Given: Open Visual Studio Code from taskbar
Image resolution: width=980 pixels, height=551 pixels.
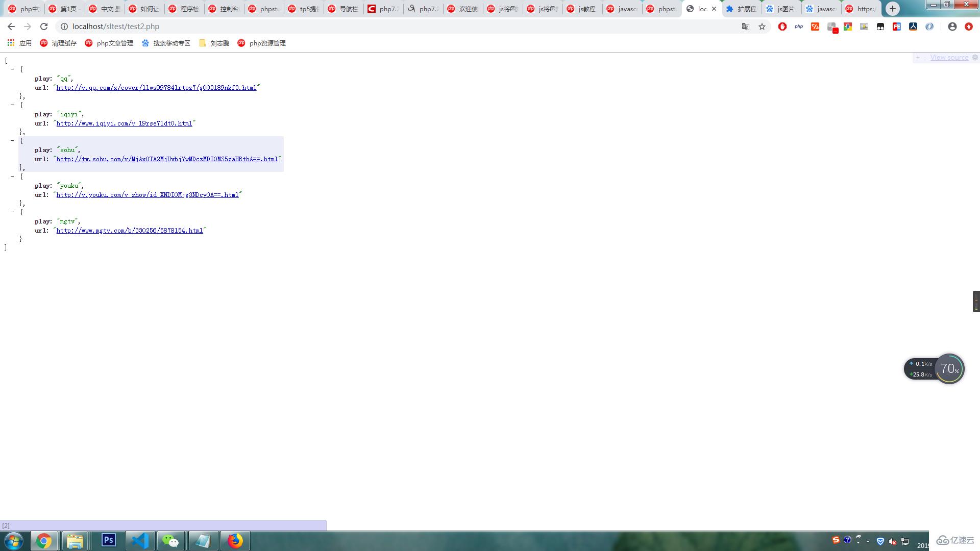Looking at the screenshot, I should click(140, 540).
